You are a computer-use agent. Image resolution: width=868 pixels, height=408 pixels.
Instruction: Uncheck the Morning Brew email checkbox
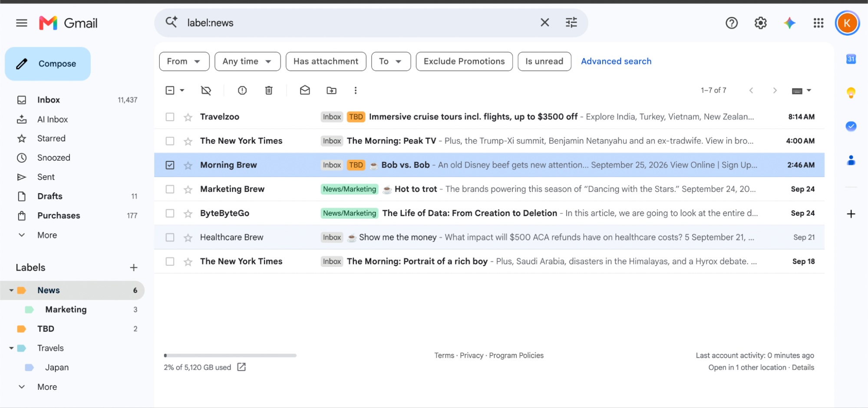point(170,165)
